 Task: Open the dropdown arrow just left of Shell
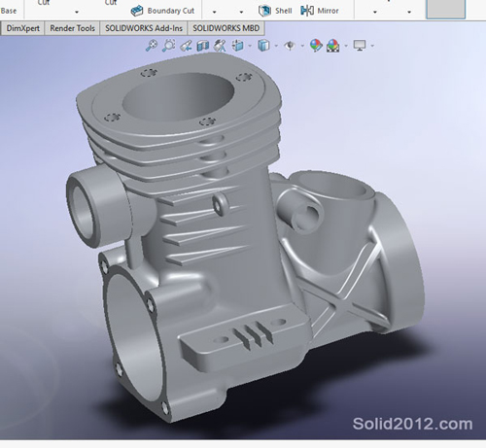[x=241, y=13]
